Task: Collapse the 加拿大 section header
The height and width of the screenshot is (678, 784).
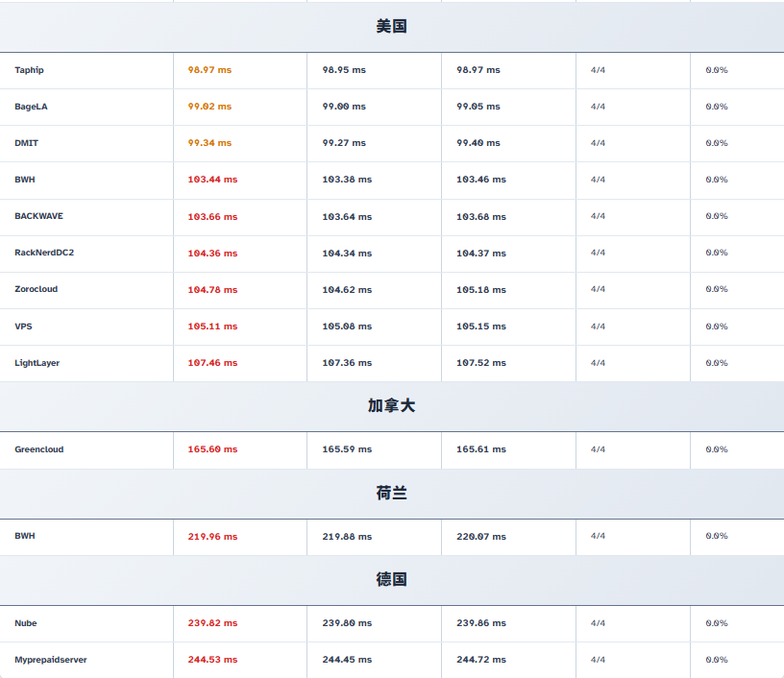Action: (392, 406)
